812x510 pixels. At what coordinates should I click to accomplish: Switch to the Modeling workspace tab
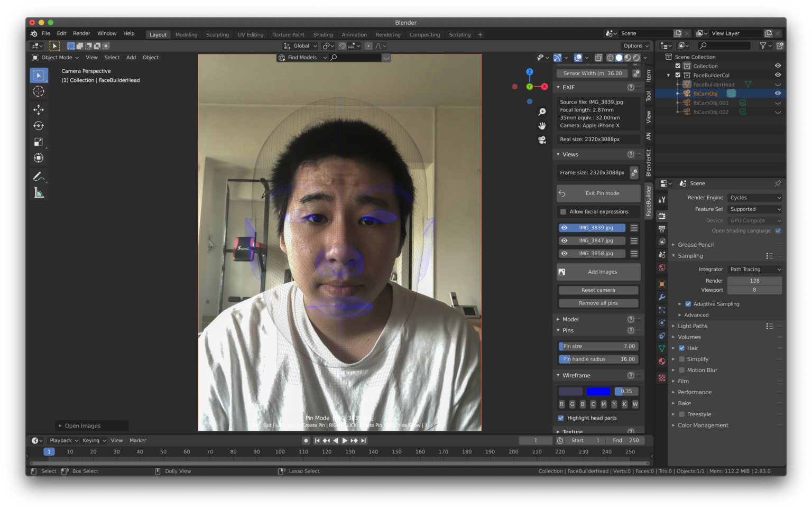tap(186, 35)
